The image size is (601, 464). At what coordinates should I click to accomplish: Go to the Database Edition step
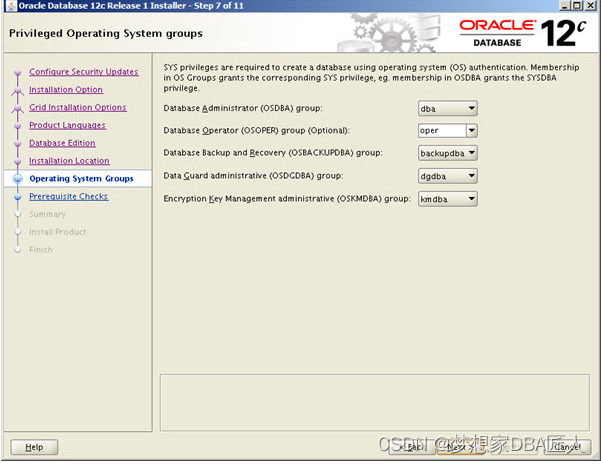[x=62, y=143]
